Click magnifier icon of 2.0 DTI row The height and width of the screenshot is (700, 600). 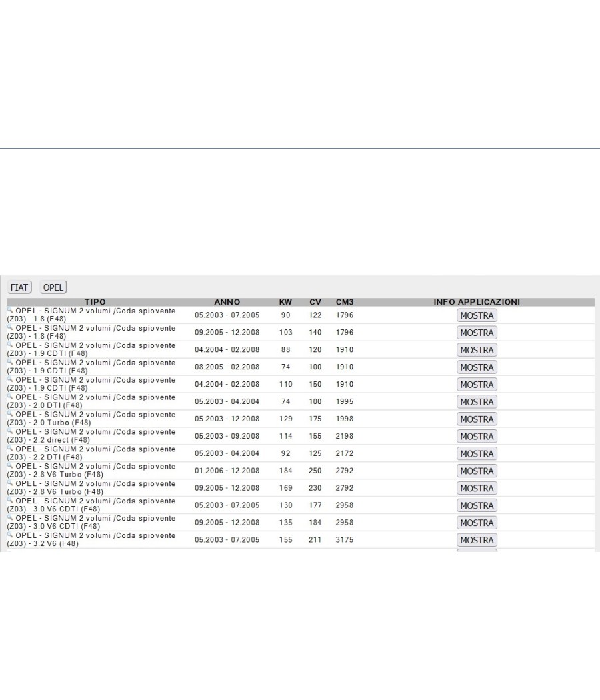pyautogui.click(x=10, y=397)
